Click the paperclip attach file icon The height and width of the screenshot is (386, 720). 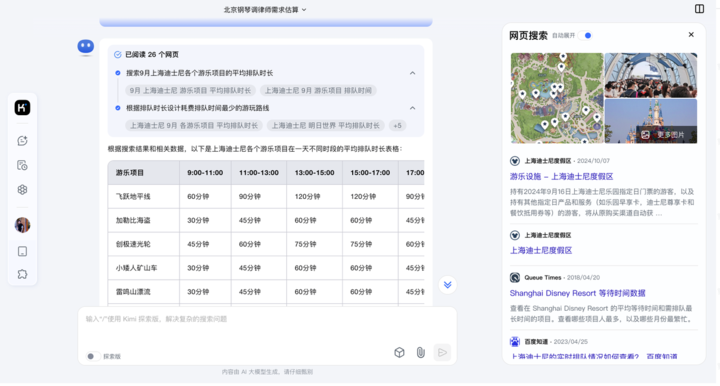[x=421, y=352]
